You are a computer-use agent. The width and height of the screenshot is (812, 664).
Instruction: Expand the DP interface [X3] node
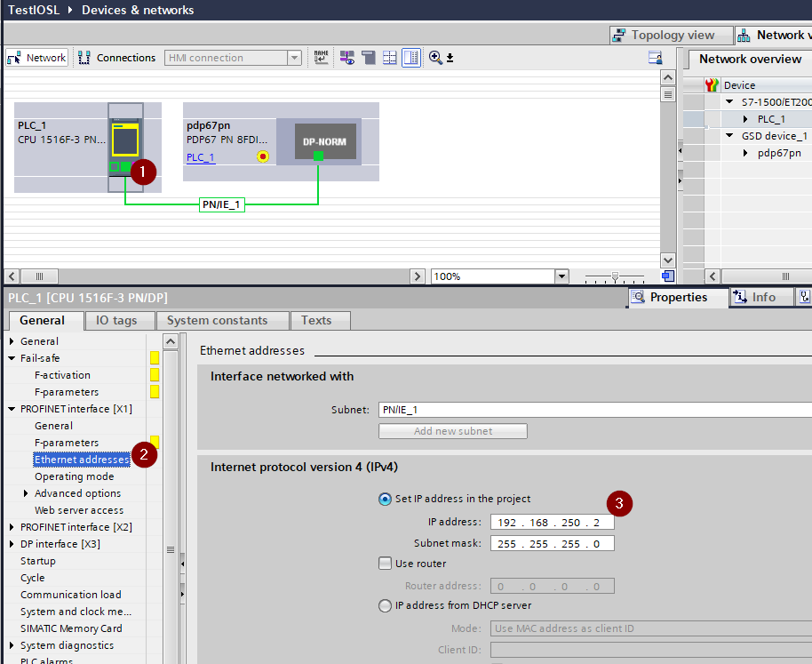[x=12, y=544]
